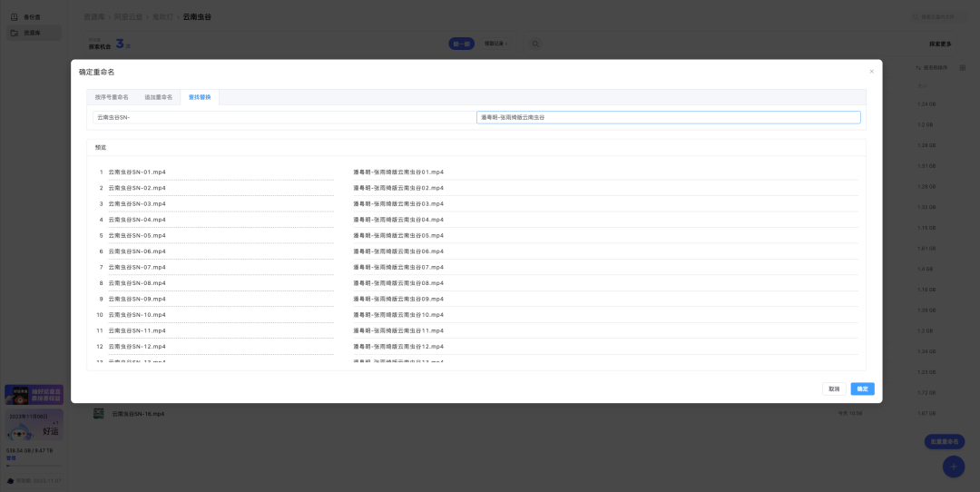Viewport: 980px width, 492px height.
Task: Go to 阿里云盘 in the breadcrumb
Action: 128,17
